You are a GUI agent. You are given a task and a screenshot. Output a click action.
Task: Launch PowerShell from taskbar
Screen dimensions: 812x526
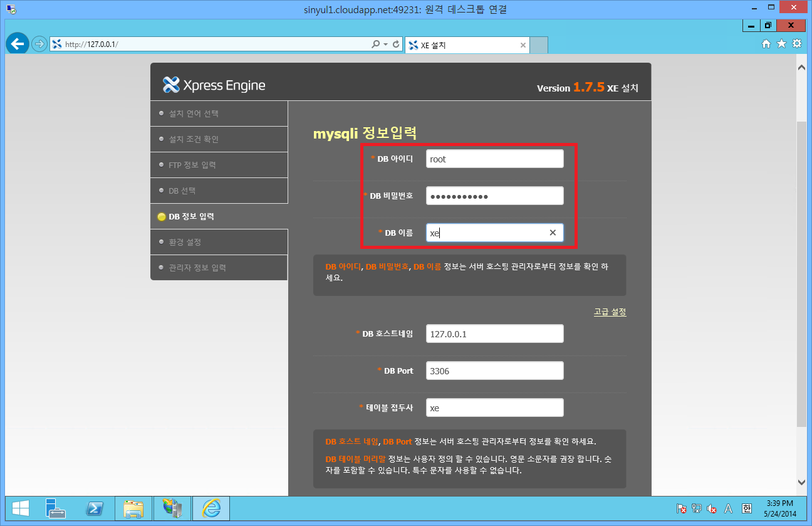95,508
